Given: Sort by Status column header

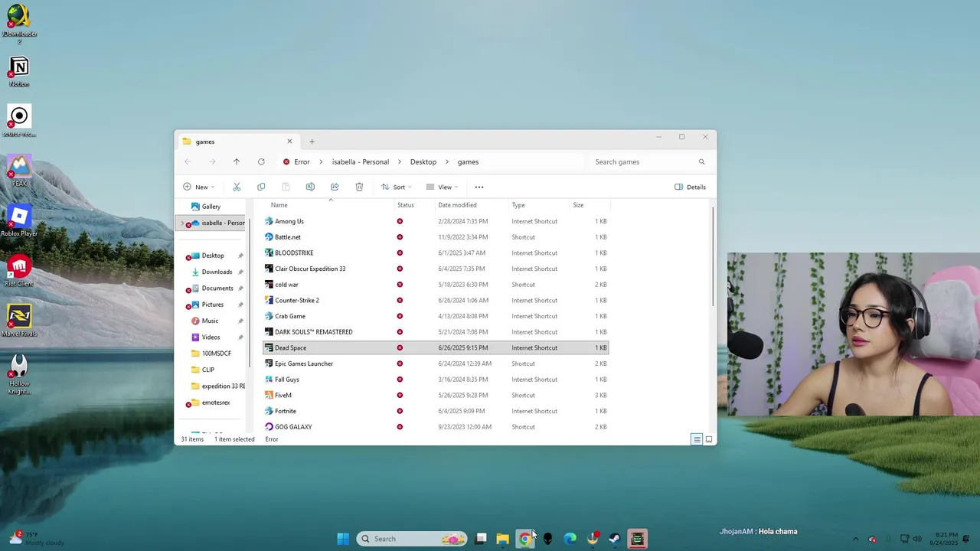Looking at the screenshot, I should [406, 205].
